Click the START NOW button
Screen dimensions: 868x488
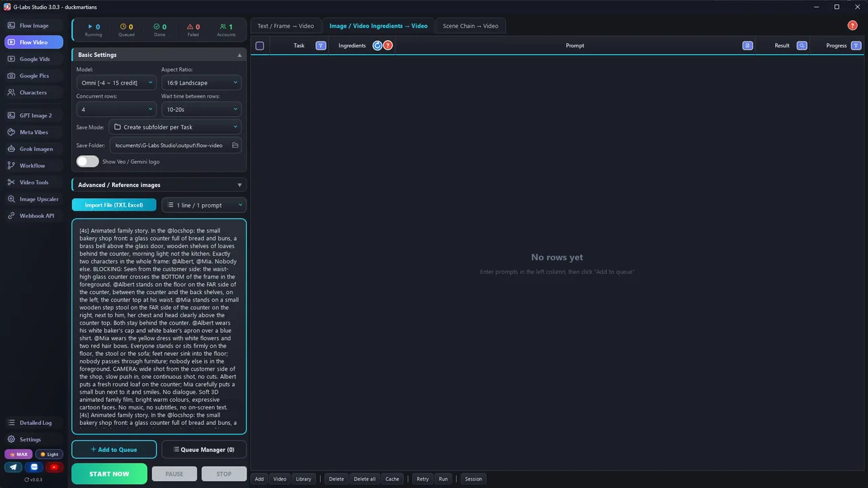click(x=109, y=474)
